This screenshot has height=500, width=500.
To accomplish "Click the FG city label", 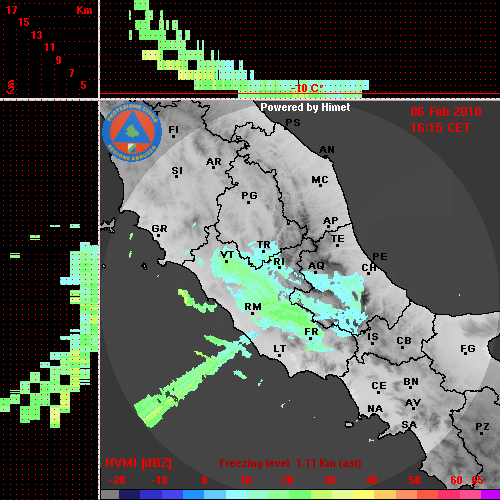I will [467, 349].
